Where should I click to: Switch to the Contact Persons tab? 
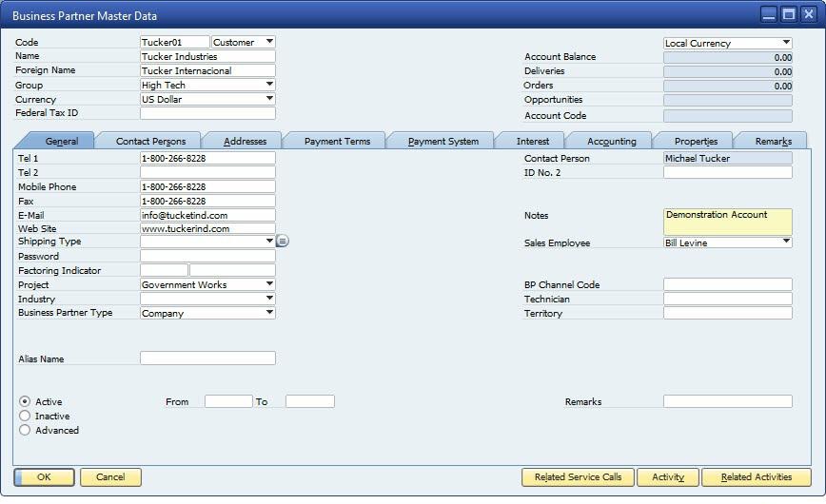[150, 141]
